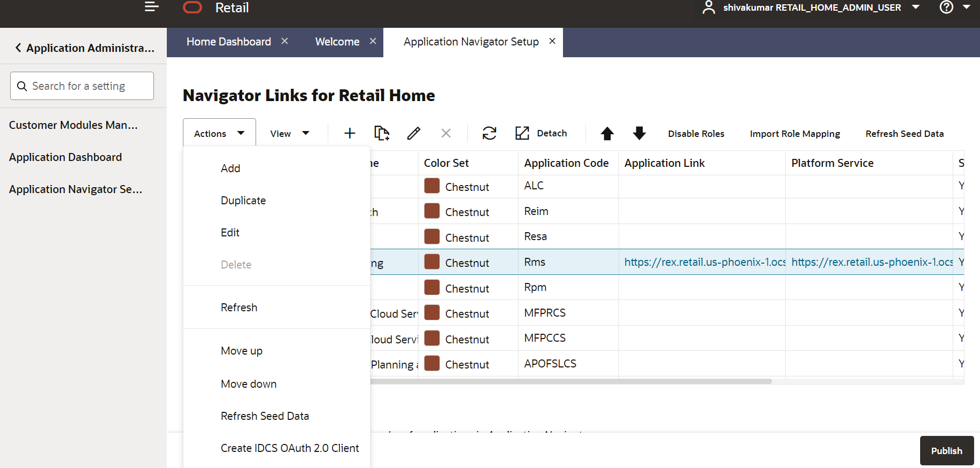
Task: Click the Import Role Mapping button
Action: pos(795,134)
